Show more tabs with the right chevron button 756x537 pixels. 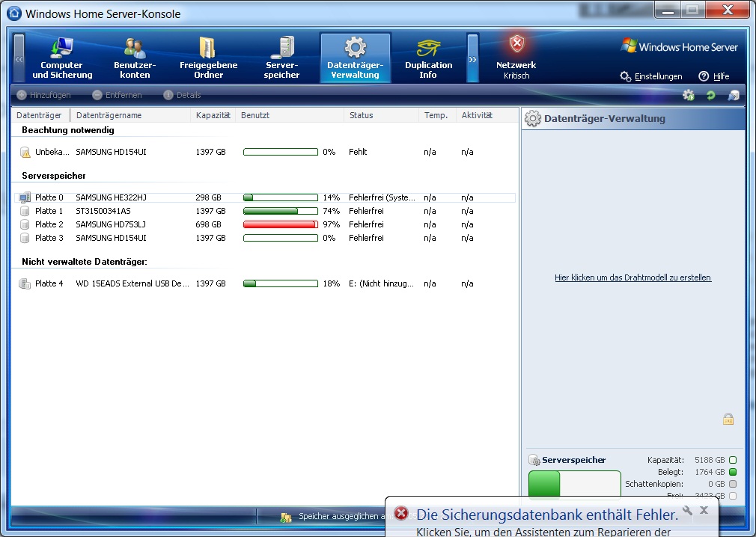click(x=472, y=58)
